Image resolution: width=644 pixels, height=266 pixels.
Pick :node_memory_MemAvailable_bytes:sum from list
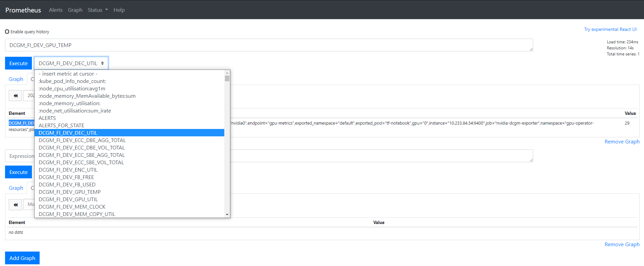129,96
